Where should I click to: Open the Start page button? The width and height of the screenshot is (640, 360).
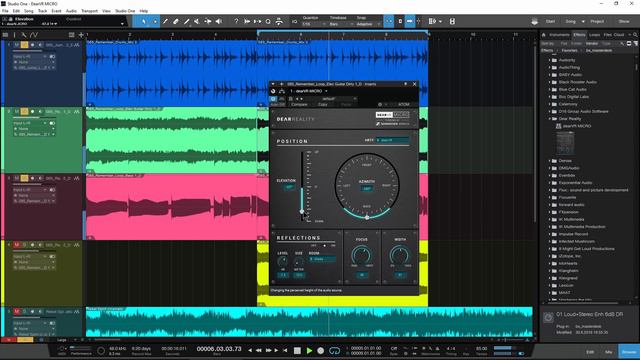pyautogui.click(x=550, y=21)
